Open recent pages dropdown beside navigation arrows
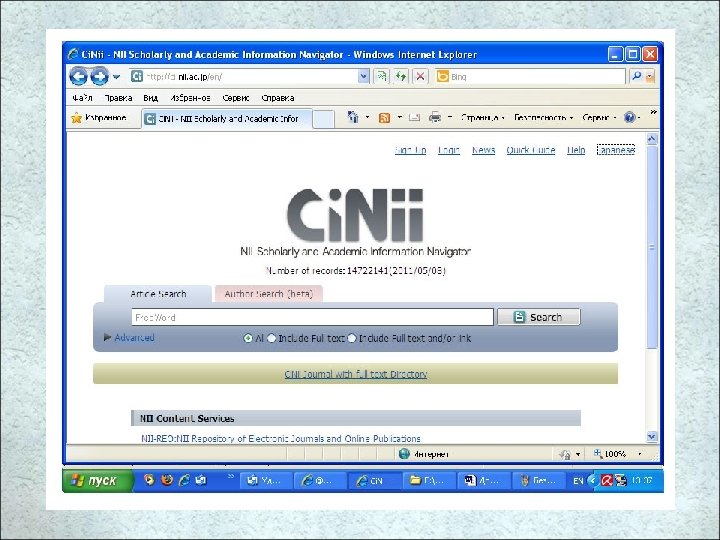 117,77
